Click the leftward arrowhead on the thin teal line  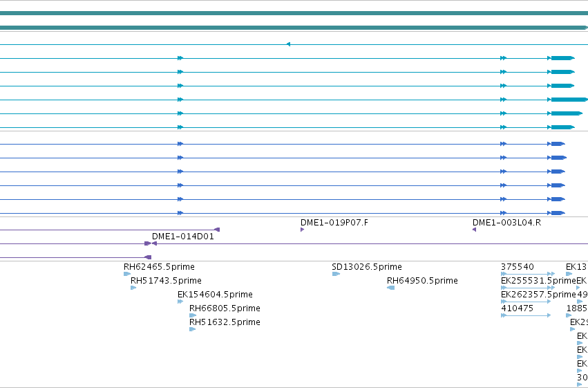click(288, 44)
